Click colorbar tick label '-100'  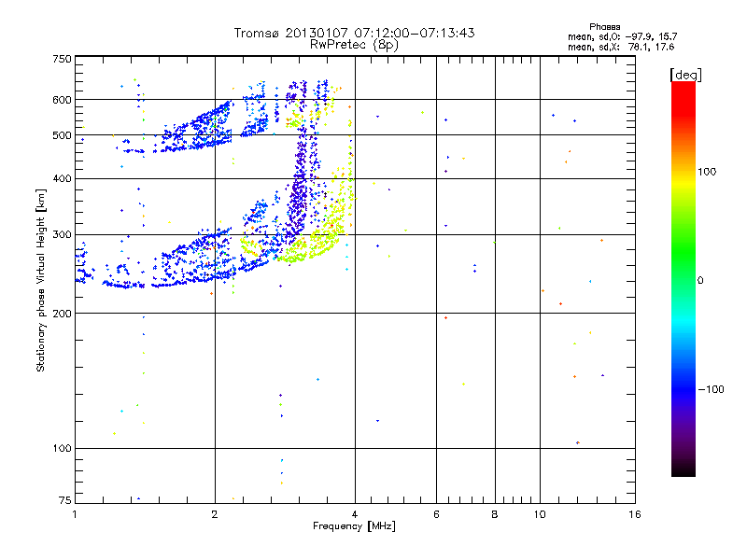(x=711, y=389)
